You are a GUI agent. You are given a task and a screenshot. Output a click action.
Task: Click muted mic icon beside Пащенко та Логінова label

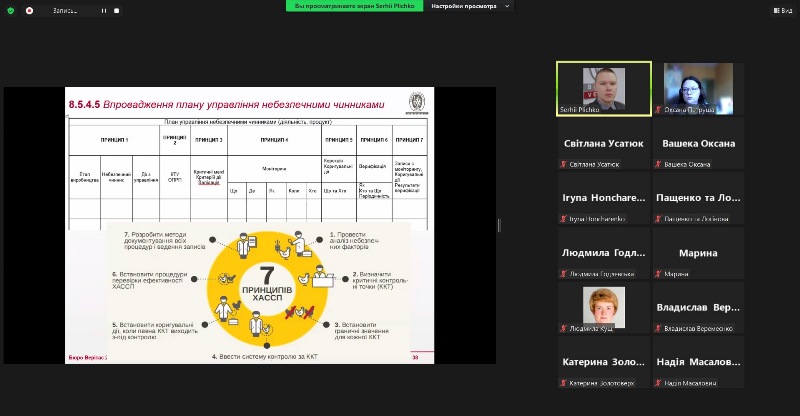(659, 219)
